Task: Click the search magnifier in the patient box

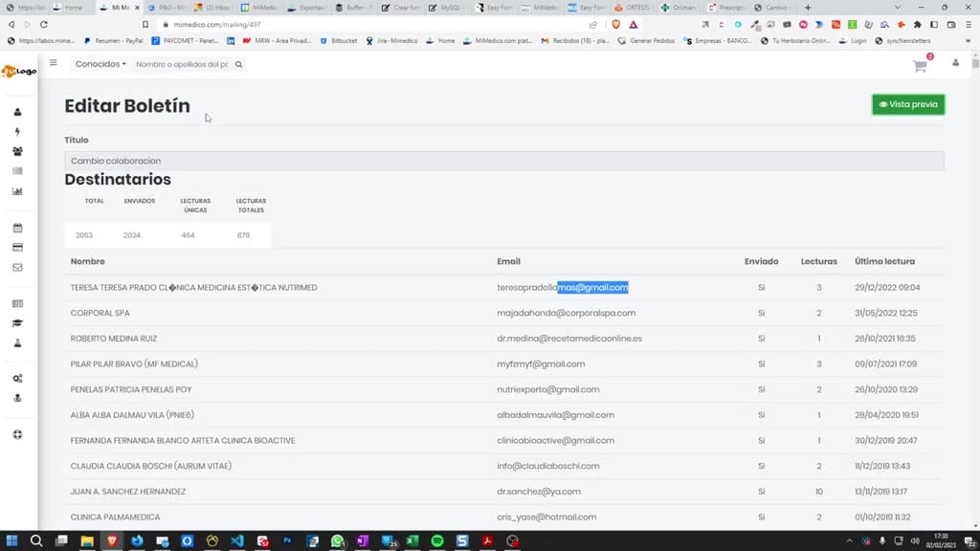Action: click(238, 64)
